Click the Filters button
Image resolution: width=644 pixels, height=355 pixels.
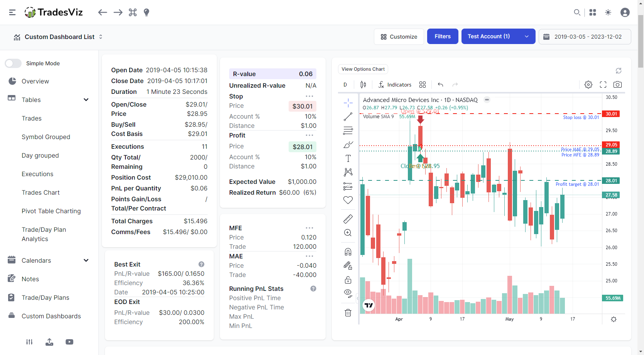[443, 36]
